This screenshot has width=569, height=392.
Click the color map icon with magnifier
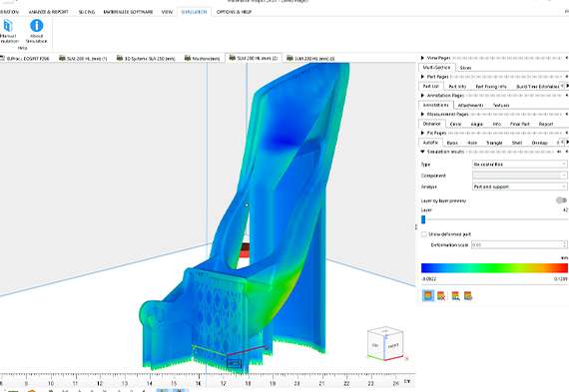click(x=455, y=296)
